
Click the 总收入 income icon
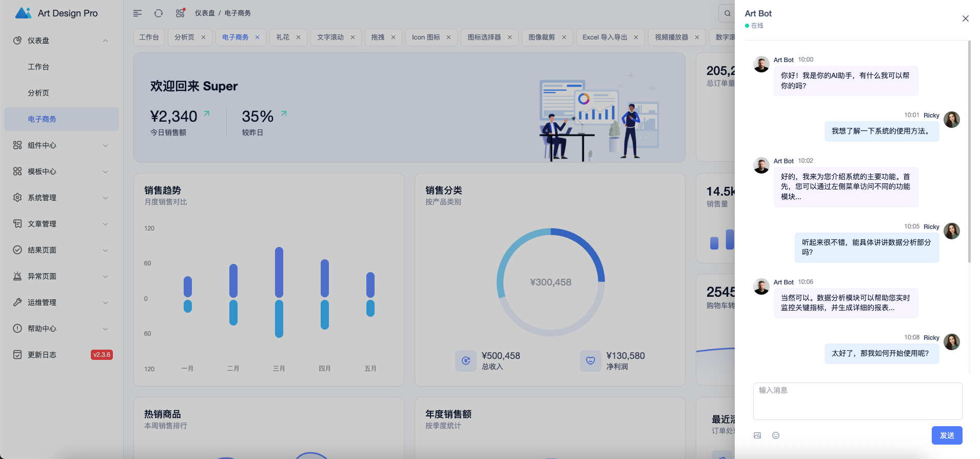point(466,361)
